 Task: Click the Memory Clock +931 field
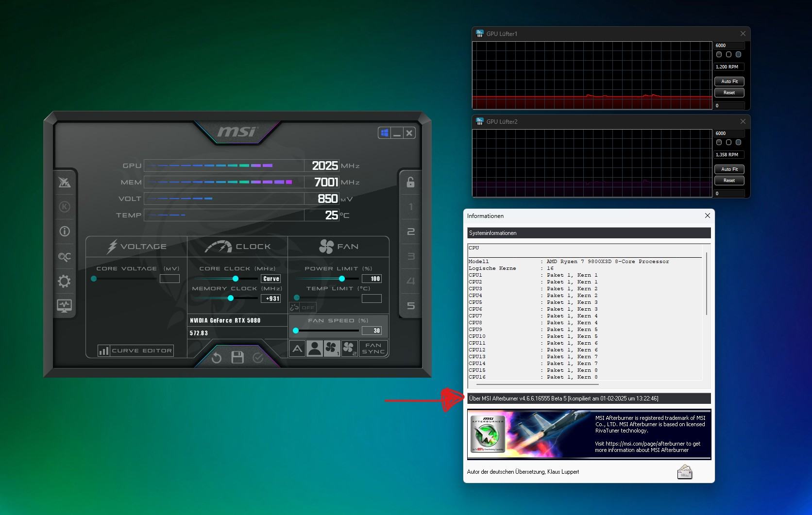[271, 299]
